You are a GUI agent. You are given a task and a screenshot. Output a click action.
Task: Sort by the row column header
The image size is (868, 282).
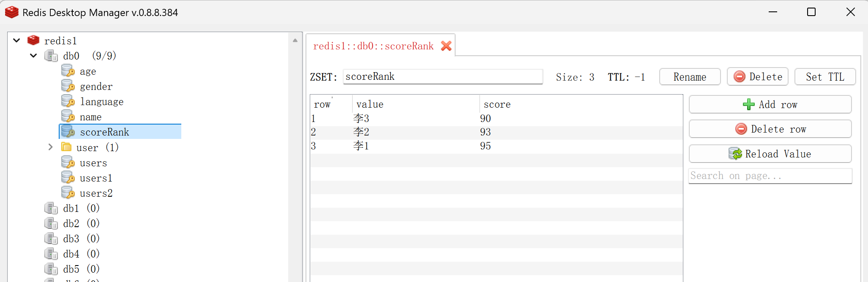(x=331, y=104)
